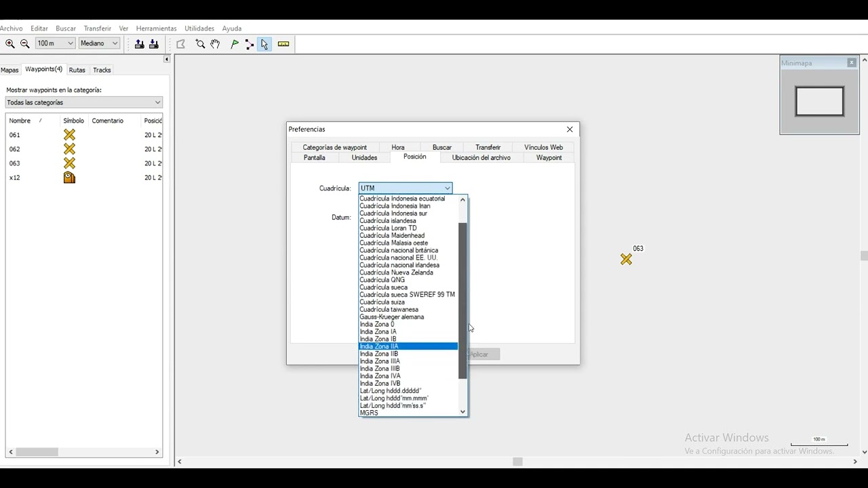Open the Ubicación del archivo preferences tab
Viewport: 868px width, 488px height.
tap(481, 157)
